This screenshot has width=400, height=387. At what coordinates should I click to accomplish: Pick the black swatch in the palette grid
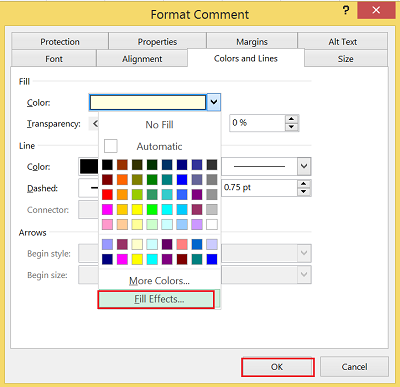(107, 165)
